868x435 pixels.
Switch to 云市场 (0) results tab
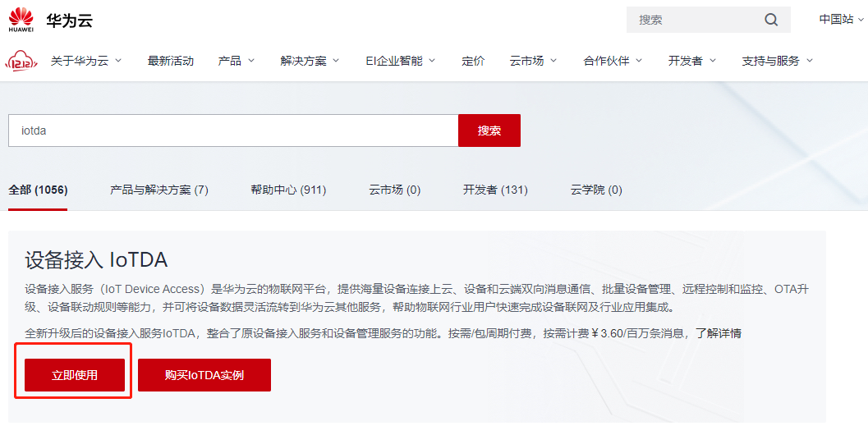395,190
